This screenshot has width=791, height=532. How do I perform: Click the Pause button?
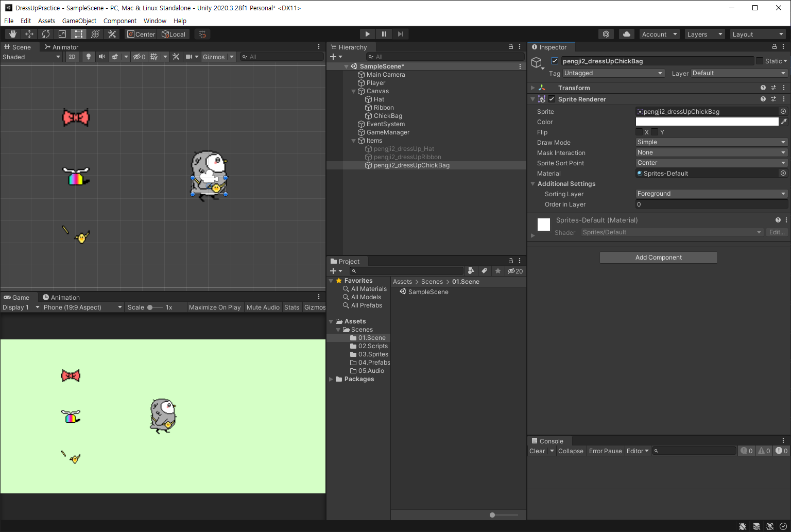click(384, 34)
